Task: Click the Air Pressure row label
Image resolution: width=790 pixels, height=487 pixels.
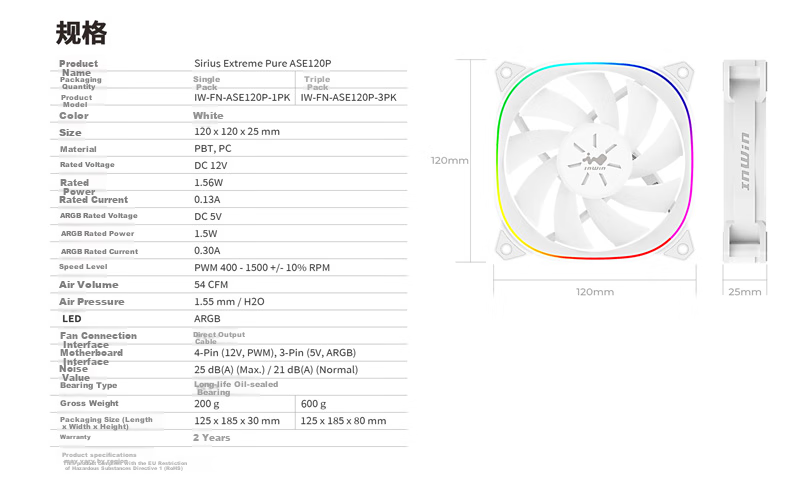Action: [92, 302]
